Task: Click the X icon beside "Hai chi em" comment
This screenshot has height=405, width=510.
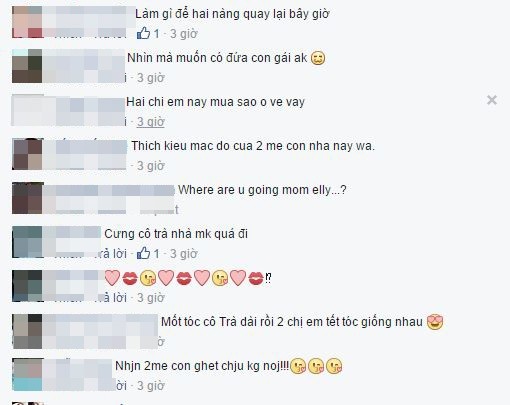Action: pyautogui.click(x=492, y=100)
